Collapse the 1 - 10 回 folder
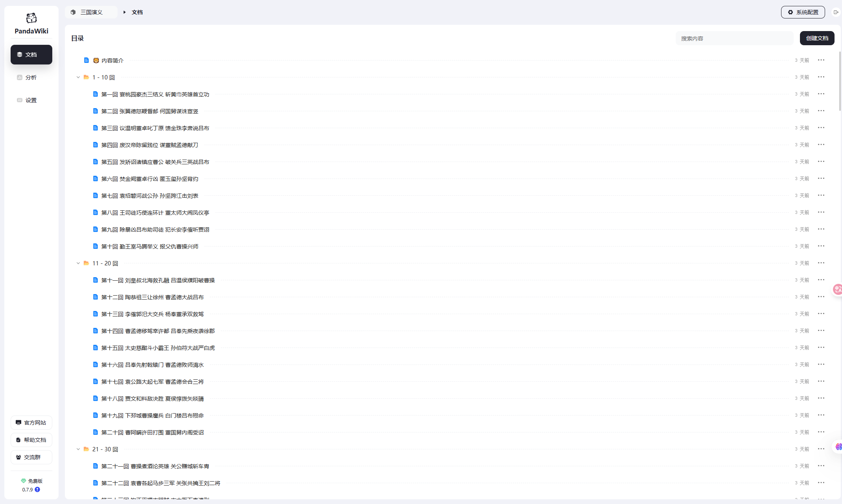 click(78, 77)
